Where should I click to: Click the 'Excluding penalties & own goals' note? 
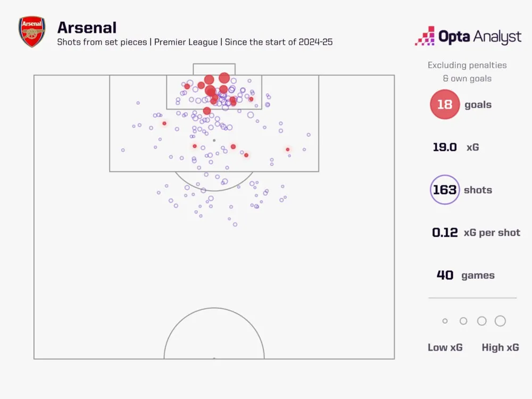point(467,72)
